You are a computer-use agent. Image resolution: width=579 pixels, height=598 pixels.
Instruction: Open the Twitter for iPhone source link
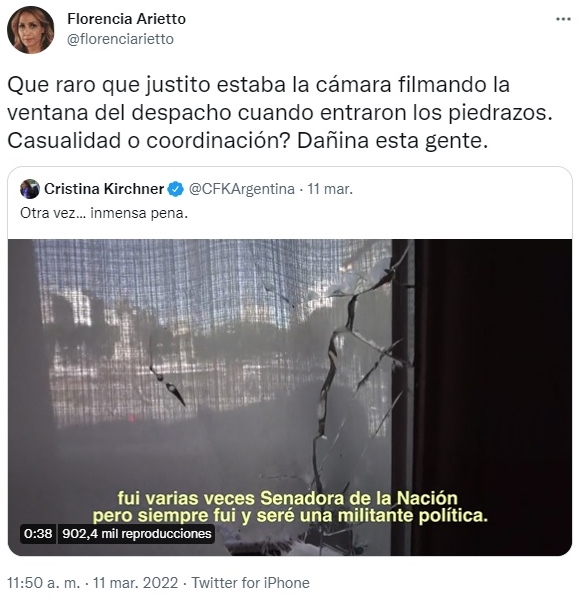click(x=250, y=583)
